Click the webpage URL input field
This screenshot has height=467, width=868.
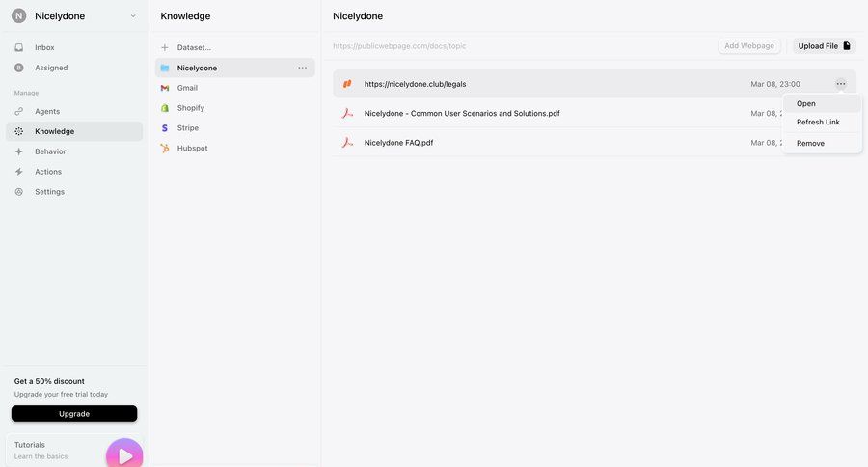tap(521, 46)
